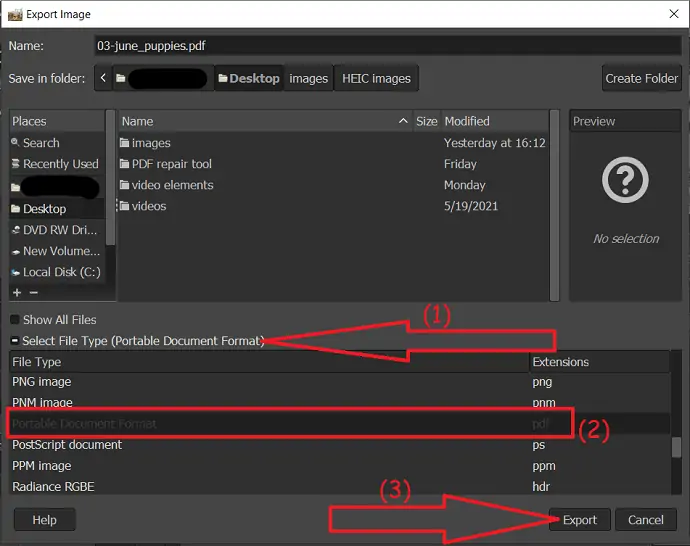Click the redacted folder in path bar
Image resolution: width=690 pixels, height=546 pixels.
(x=163, y=78)
